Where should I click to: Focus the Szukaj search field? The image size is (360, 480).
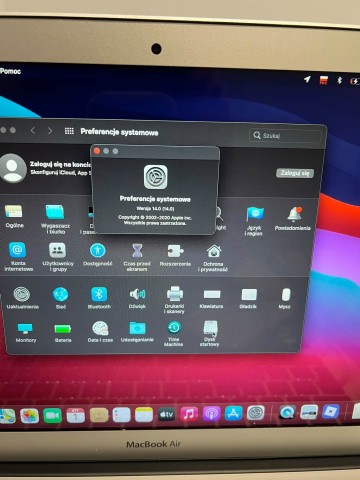click(285, 135)
